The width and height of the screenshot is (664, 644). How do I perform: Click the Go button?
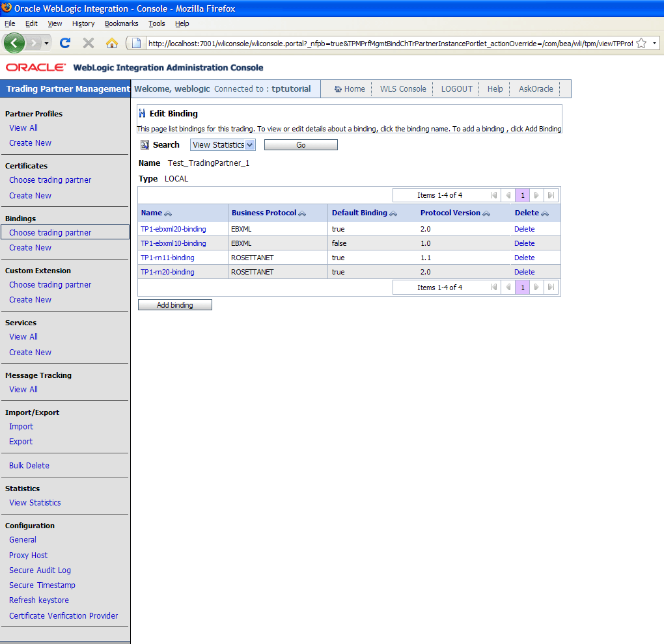(x=301, y=144)
